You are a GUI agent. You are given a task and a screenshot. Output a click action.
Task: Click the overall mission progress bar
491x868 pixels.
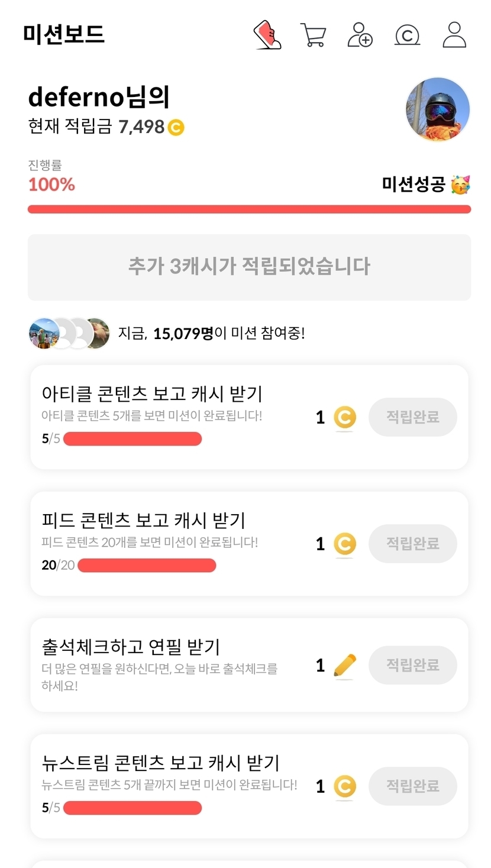coord(249,209)
